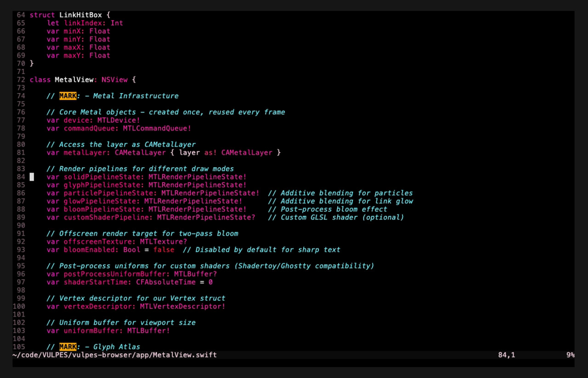Image resolution: width=588 pixels, height=378 pixels.
Task: Click the "as!" cast keyword
Action: coord(210,152)
